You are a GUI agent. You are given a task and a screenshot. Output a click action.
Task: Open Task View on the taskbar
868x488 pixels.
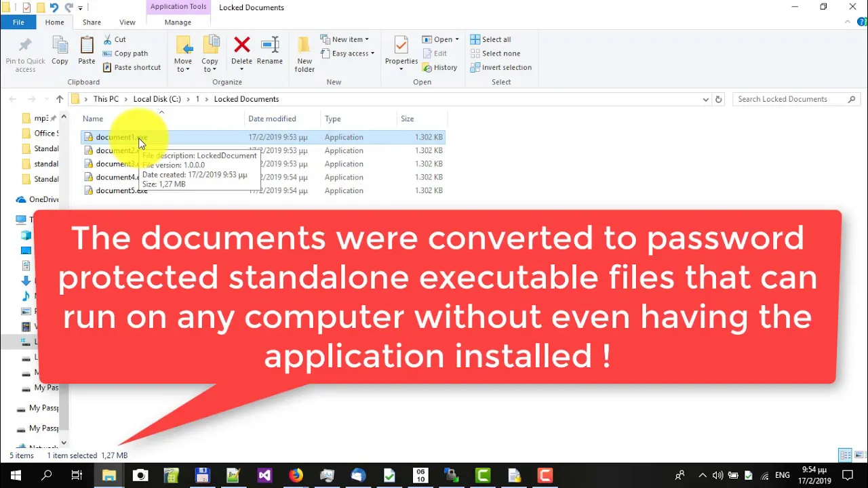[77, 475]
